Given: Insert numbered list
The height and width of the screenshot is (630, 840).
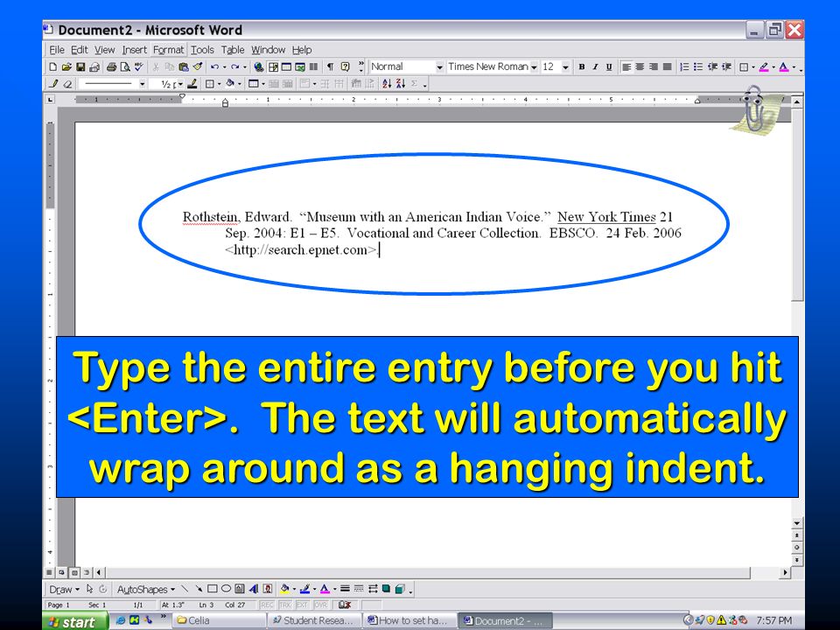Looking at the screenshot, I should [684, 67].
